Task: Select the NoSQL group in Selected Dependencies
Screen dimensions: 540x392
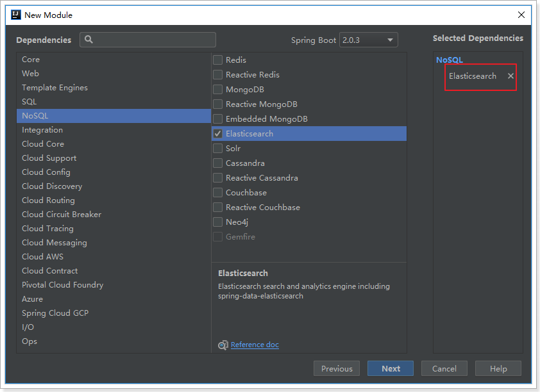Action: (449, 60)
